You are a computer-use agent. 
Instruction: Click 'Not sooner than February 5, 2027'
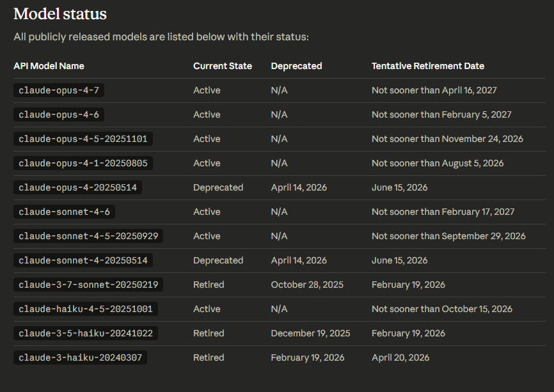[x=441, y=114]
